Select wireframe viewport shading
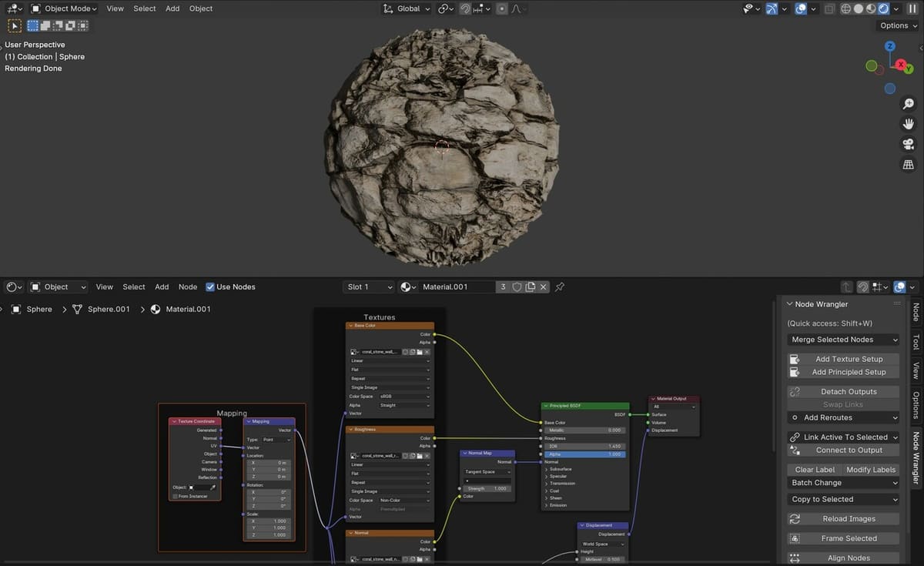 (x=846, y=9)
